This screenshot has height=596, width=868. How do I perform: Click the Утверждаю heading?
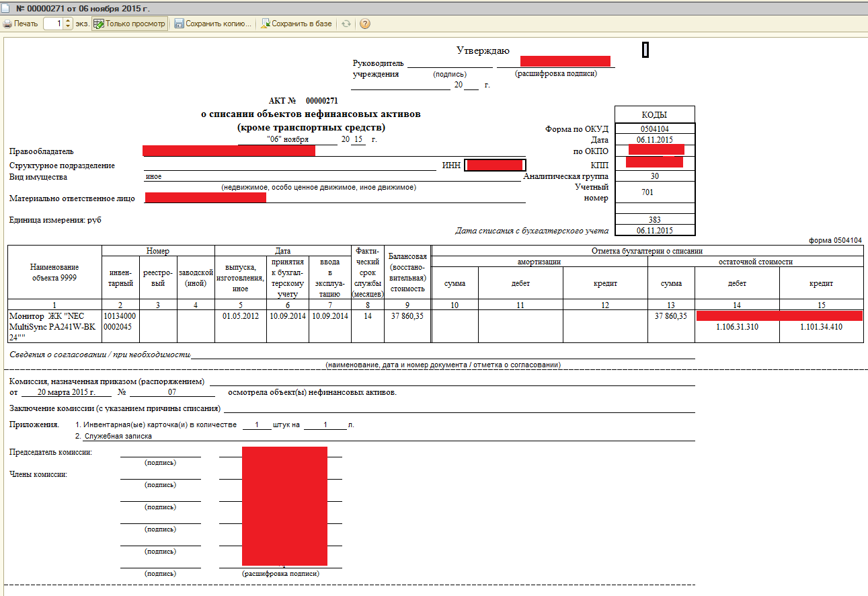pyautogui.click(x=483, y=50)
